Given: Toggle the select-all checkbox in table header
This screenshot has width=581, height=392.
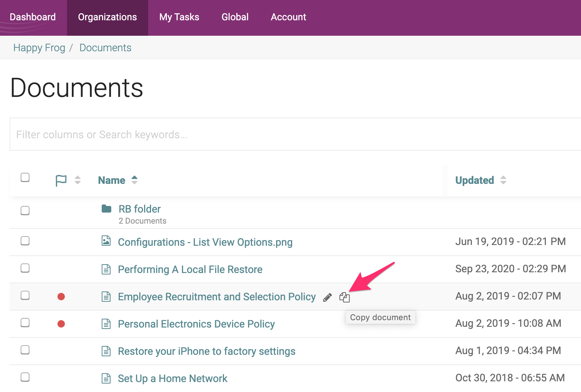Looking at the screenshot, I should point(25,178).
